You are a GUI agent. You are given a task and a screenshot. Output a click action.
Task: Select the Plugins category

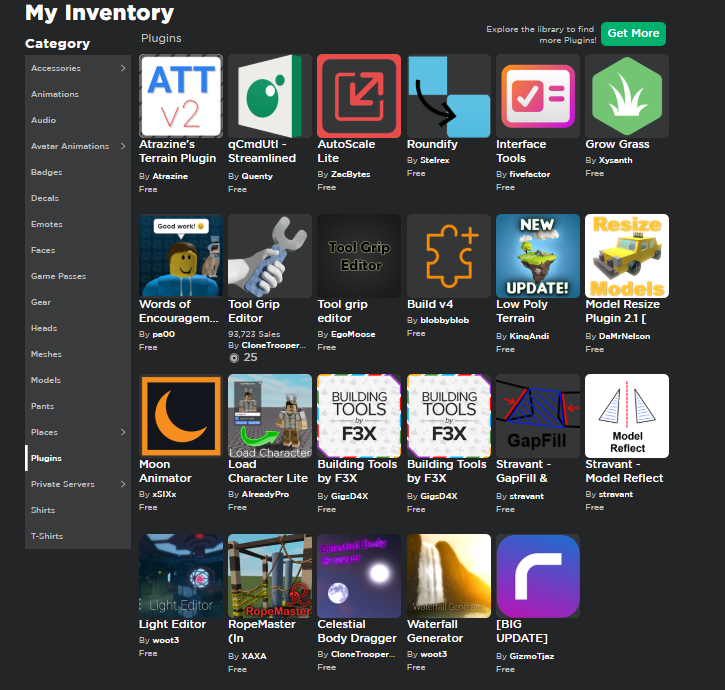point(78,458)
